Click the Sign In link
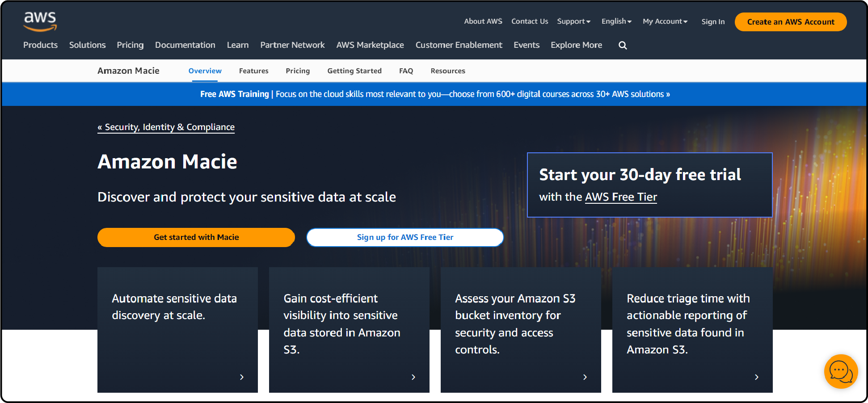The height and width of the screenshot is (403, 868). [713, 21]
